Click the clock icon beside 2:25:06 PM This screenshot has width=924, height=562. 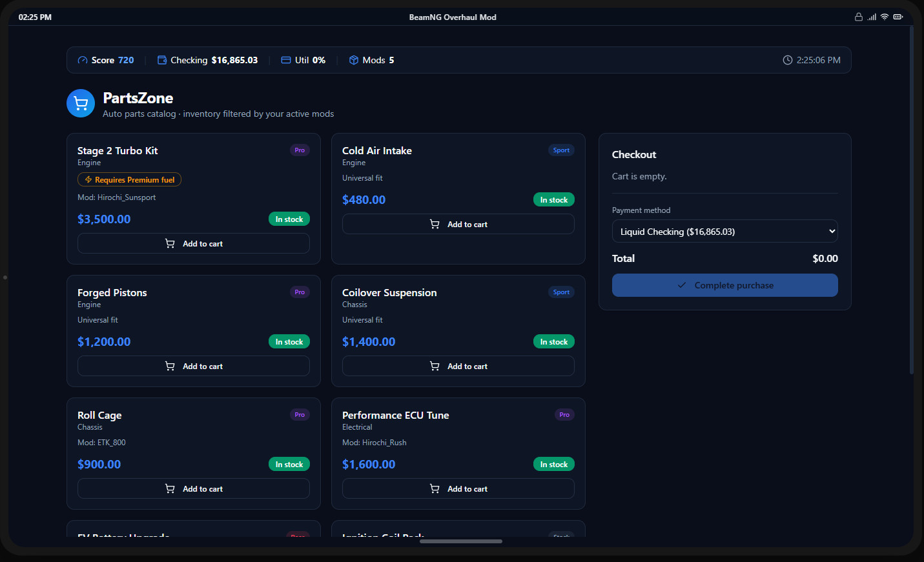coord(788,60)
